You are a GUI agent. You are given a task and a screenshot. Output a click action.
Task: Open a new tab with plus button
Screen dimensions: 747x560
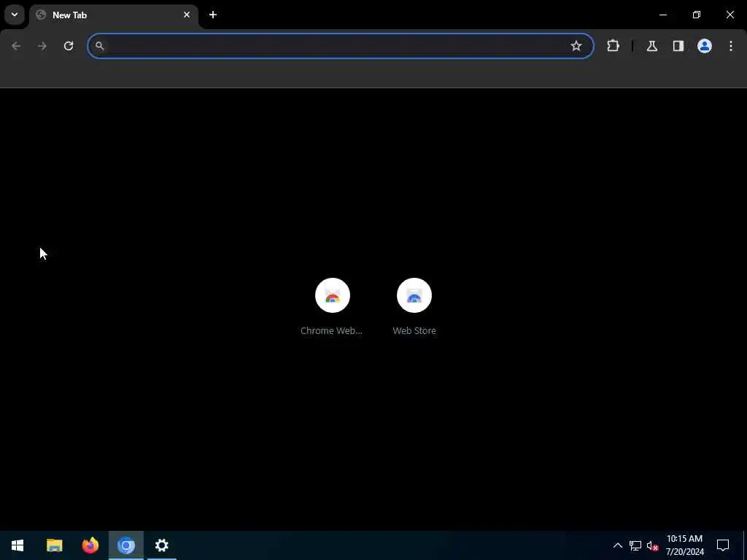click(x=213, y=15)
